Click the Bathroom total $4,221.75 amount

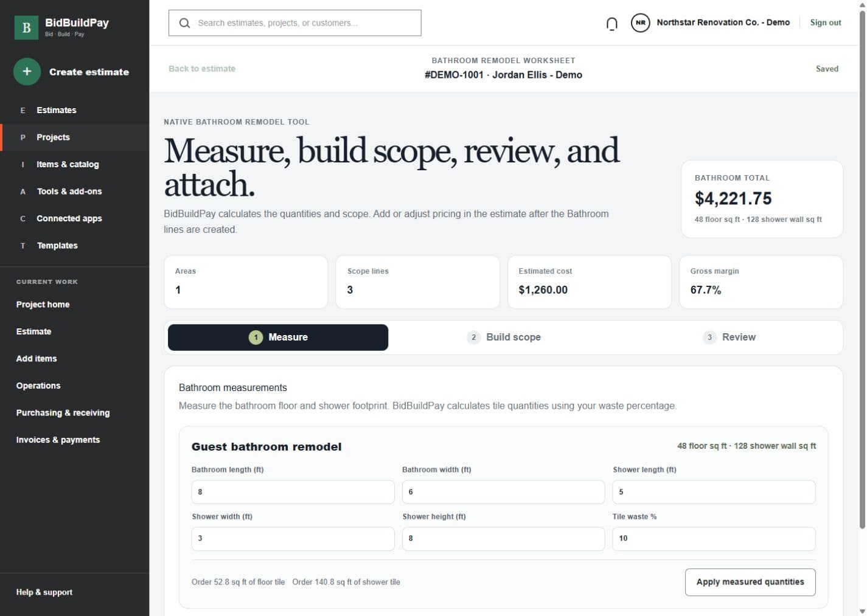733,199
